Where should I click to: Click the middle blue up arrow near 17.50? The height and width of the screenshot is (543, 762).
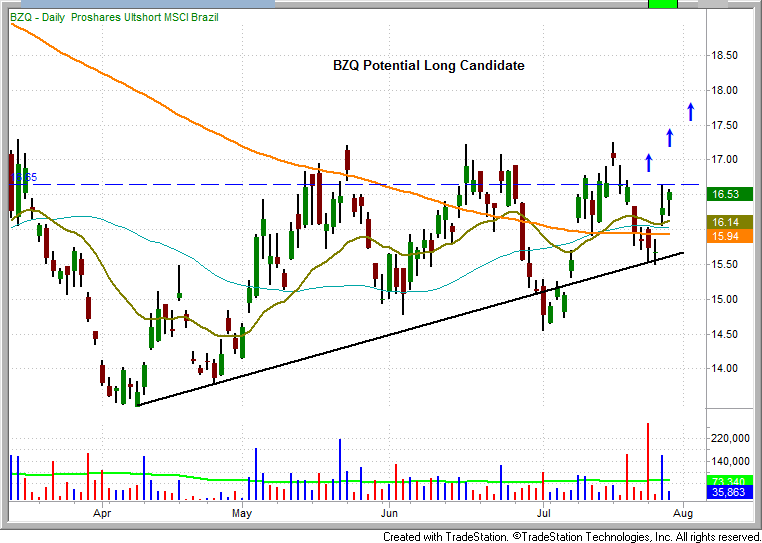pos(669,137)
